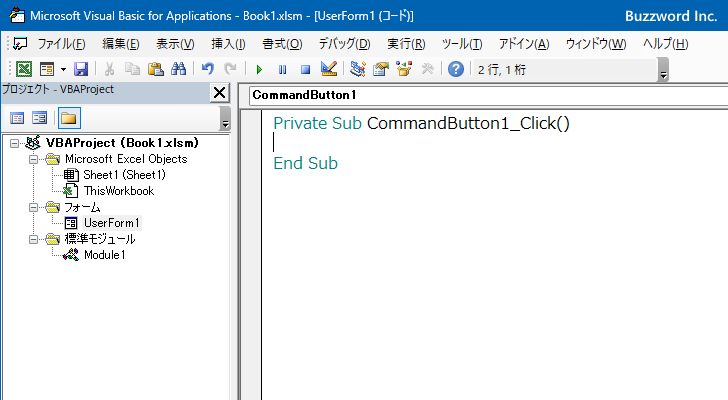Open dropdown arrow beside Insert UserForm
Image resolution: width=728 pixels, height=400 pixels.
point(63,70)
